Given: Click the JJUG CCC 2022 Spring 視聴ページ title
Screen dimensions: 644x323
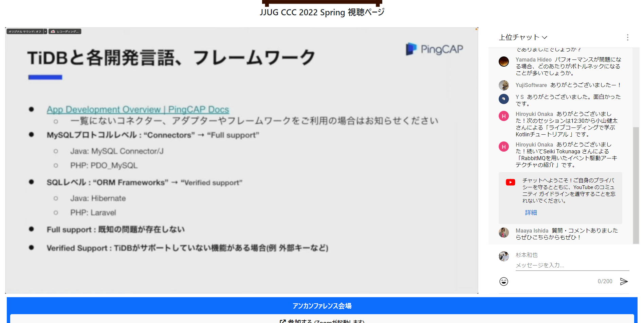Looking at the screenshot, I should pyautogui.click(x=322, y=12).
